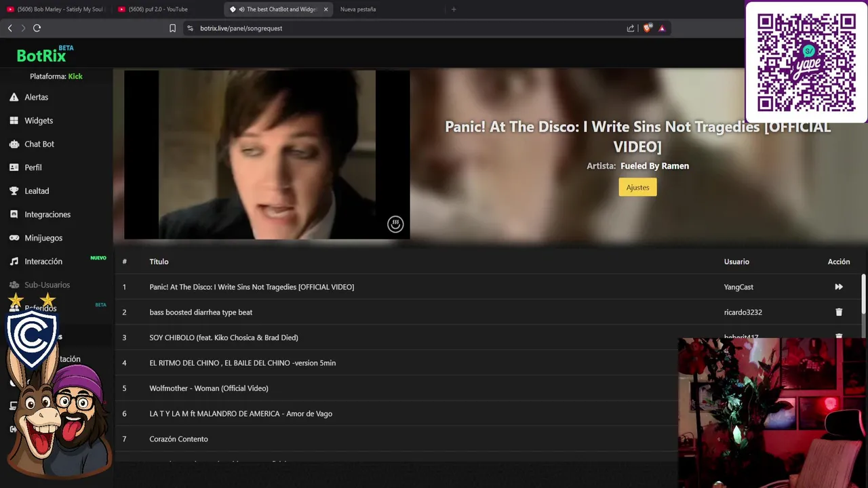This screenshot has width=868, height=488.
Task: Switch to the puf 2.0 YouTube tab
Action: 165,9
